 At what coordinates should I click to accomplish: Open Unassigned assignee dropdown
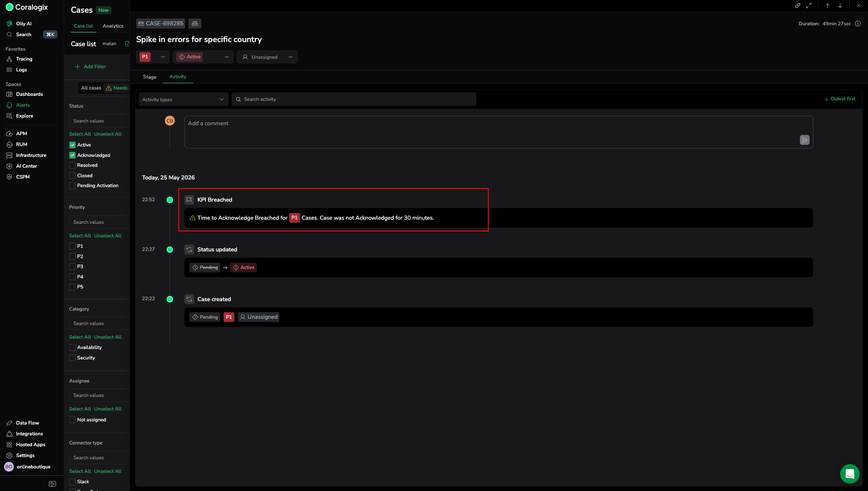(x=267, y=57)
